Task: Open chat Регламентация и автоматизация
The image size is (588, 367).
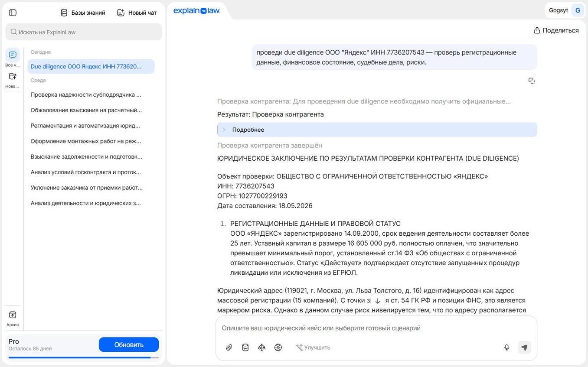Action: (86, 126)
